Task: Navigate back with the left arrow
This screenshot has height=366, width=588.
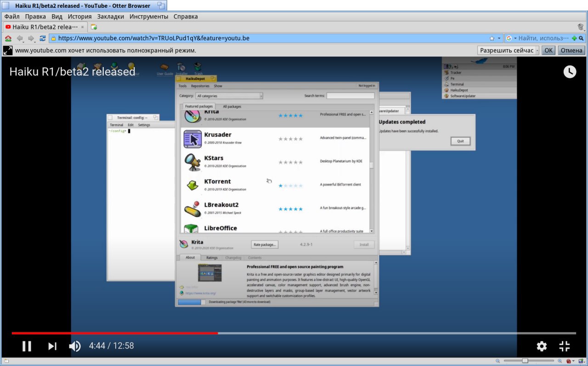Action: 20,39
